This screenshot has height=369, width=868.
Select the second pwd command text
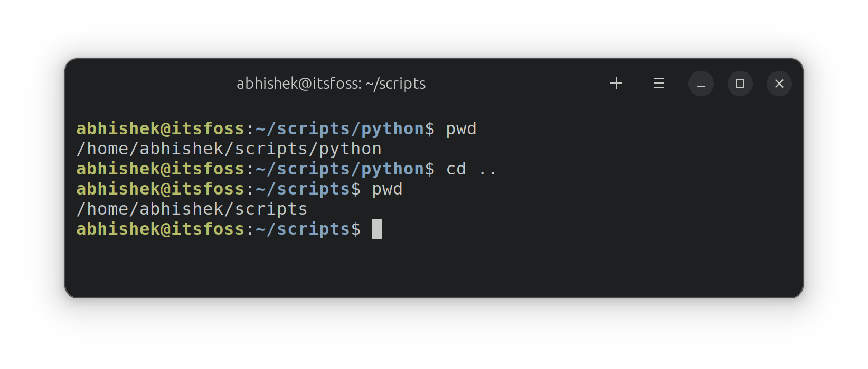coord(387,188)
